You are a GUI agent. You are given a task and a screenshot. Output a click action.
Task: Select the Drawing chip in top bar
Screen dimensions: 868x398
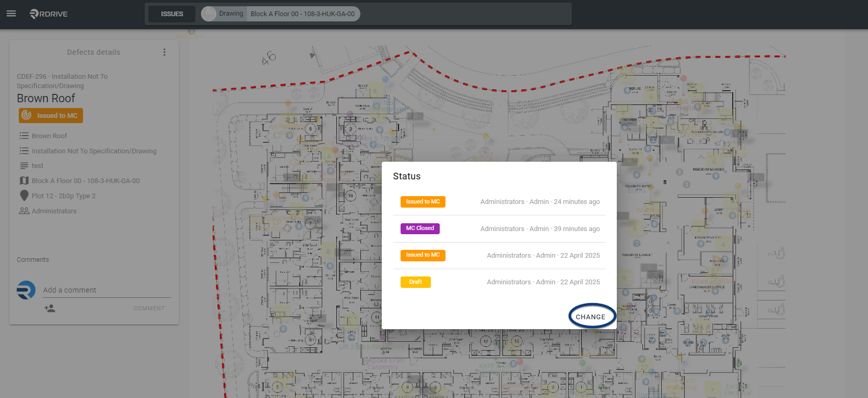pos(224,14)
